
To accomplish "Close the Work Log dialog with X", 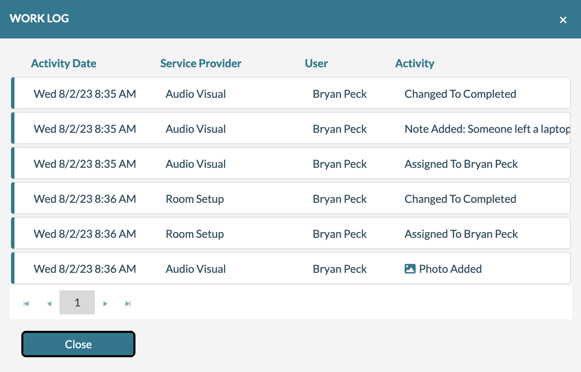I will pyautogui.click(x=563, y=20).
